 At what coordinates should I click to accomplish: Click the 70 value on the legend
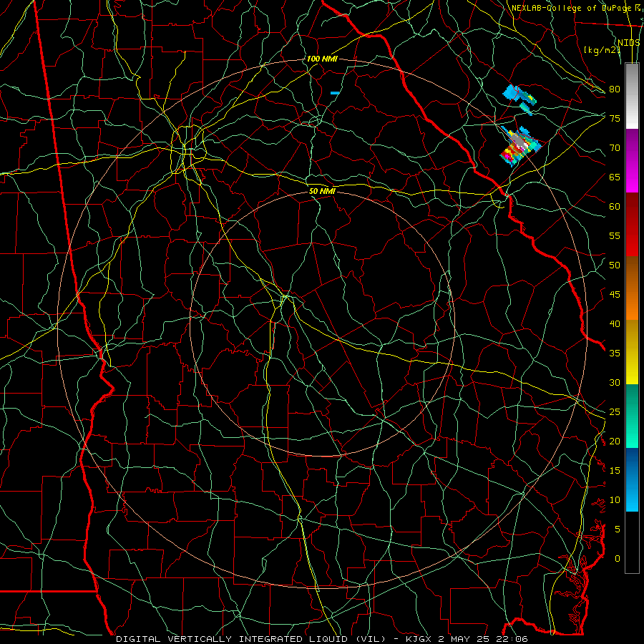(x=615, y=148)
